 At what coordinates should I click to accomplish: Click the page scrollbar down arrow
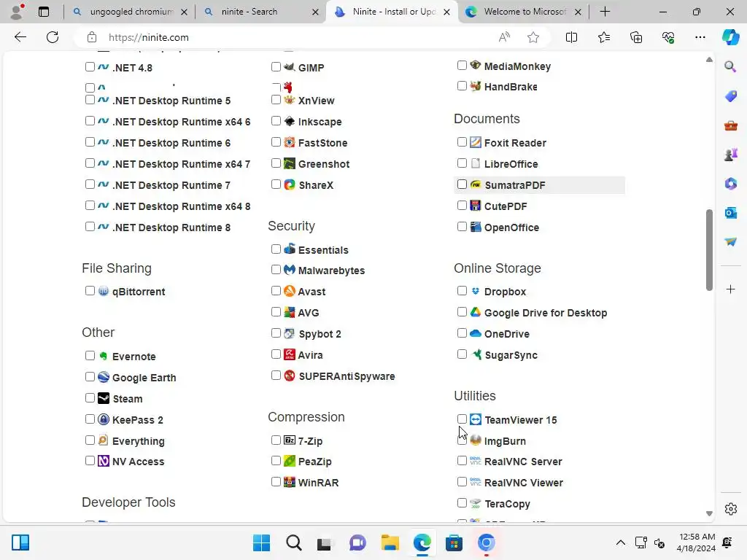(x=709, y=513)
